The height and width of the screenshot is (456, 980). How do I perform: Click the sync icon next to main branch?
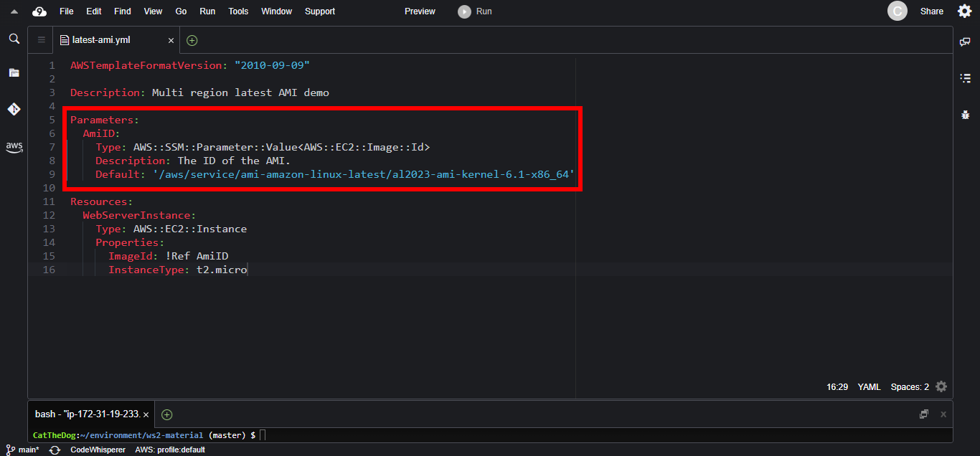tap(55, 450)
